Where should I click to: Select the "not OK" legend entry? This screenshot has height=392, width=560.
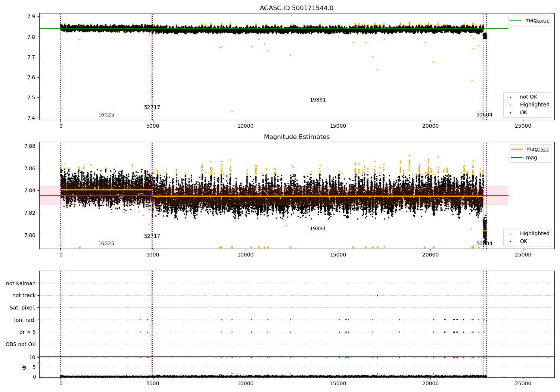coord(528,97)
